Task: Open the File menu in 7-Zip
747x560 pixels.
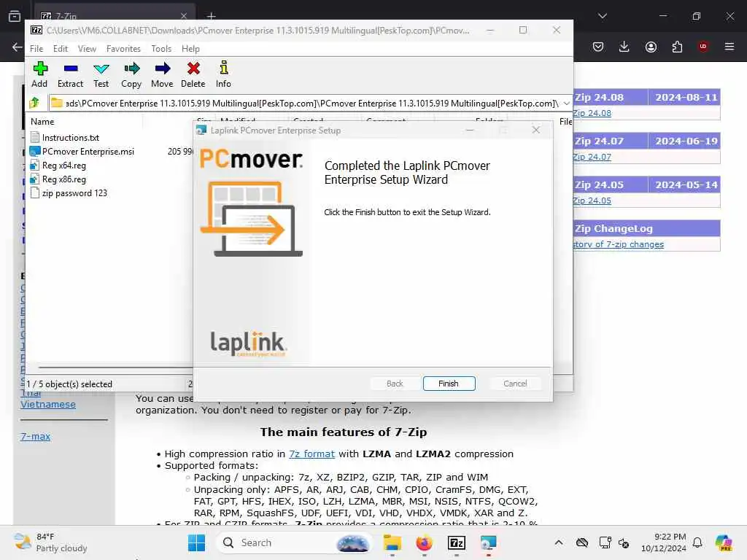Action: pos(36,49)
